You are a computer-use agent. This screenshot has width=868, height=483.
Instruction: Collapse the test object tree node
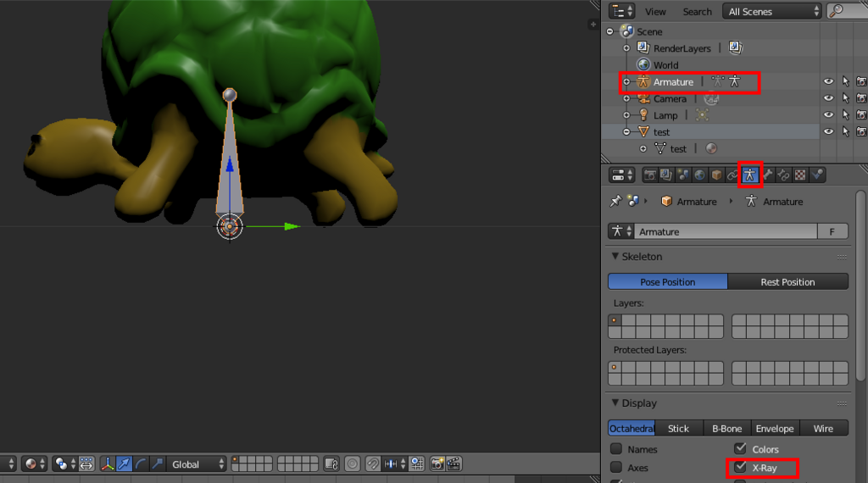pos(626,131)
